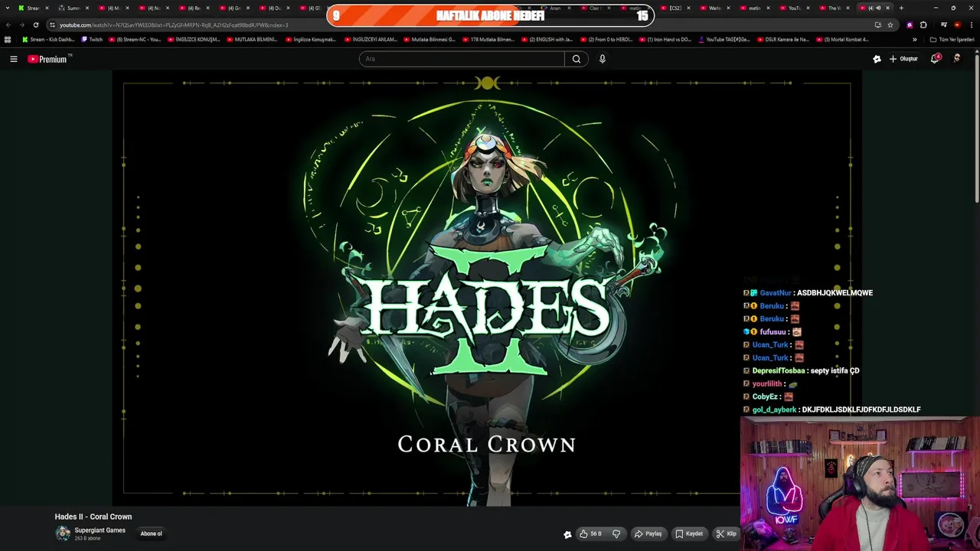Image resolution: width=980 pixels, height=551 pixels.
Task: Open the MUTLAKA BİLMENİ bookmark
Action: coord(252,39)
